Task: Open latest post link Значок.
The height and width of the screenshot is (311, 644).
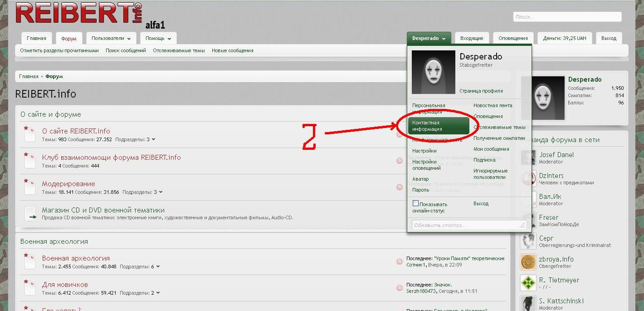Action: pyautogui.click(x=443, y=285)
